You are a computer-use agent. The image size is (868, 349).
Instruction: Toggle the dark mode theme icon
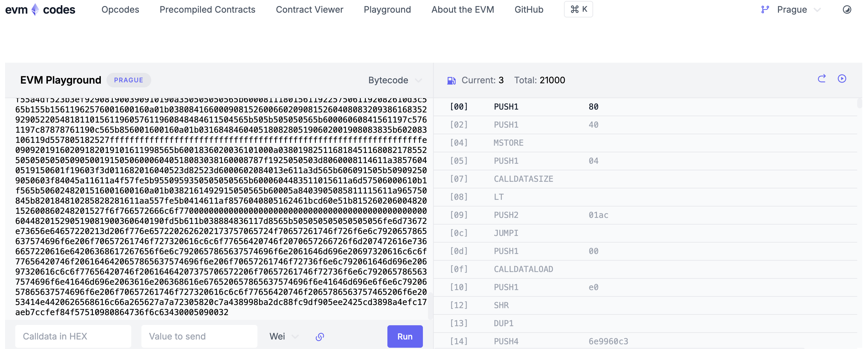click(847, 10)
